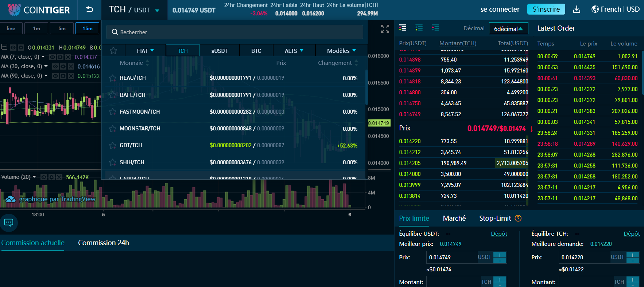
Task: Favorite the GDT/TCH pair star
Action: pos(113,145)
